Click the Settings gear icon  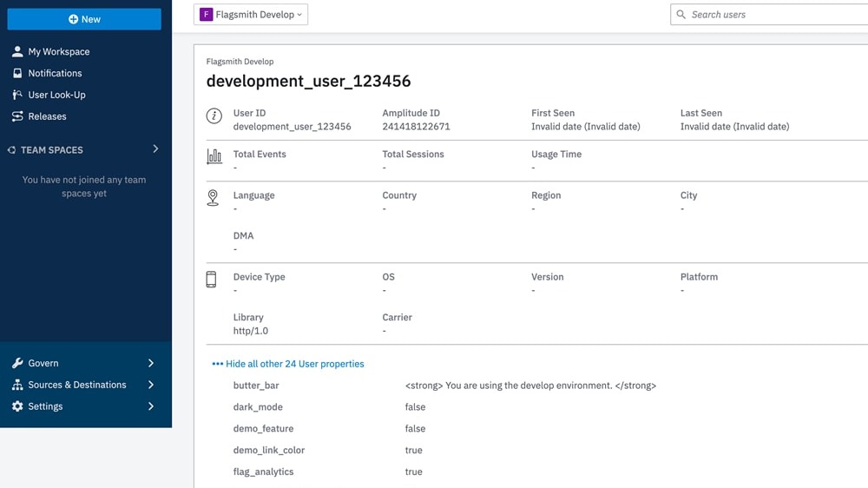pos(17,406)
